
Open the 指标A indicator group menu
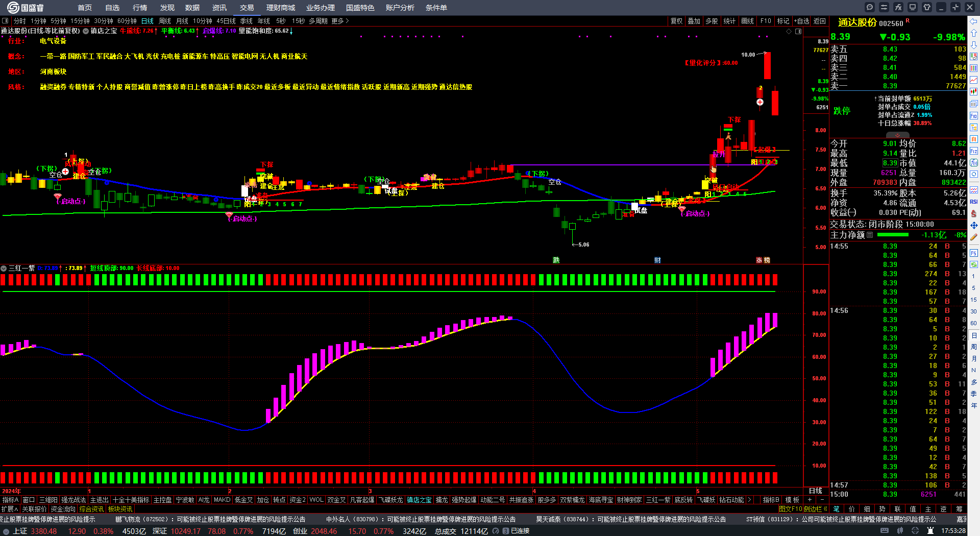click(10, 500)
